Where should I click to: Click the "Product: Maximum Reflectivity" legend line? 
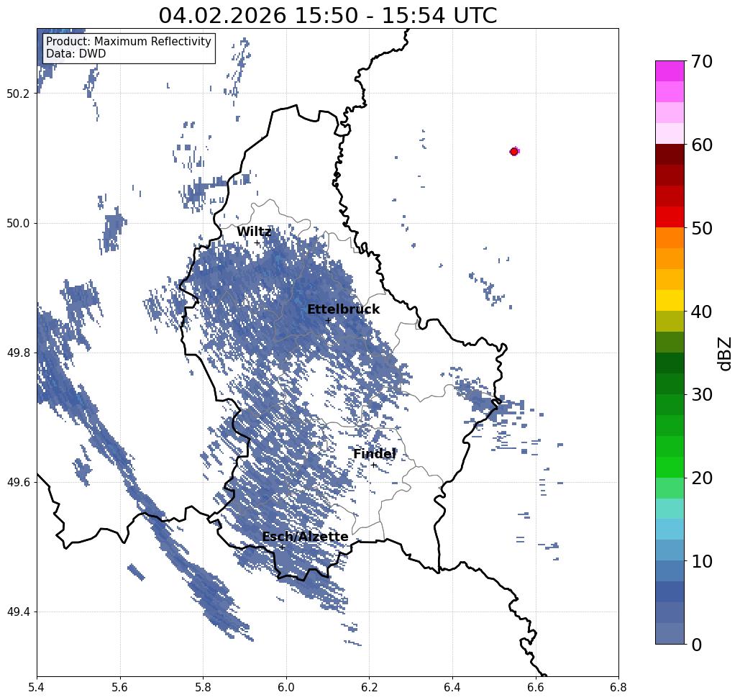(x=128, y=42)
